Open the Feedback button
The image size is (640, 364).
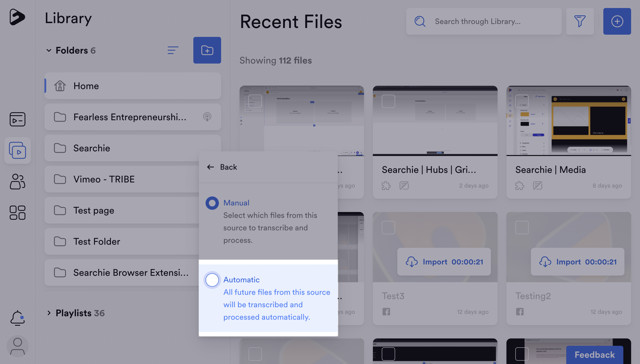[594, 355]
